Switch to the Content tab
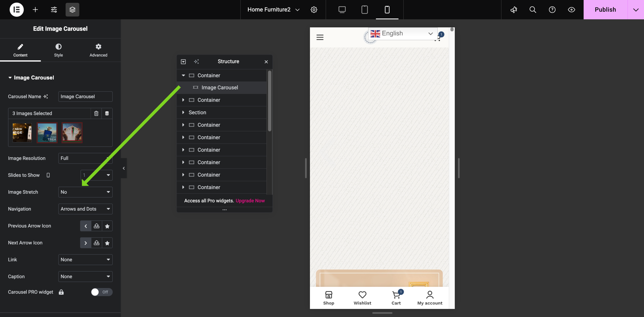 click(20, 50)
